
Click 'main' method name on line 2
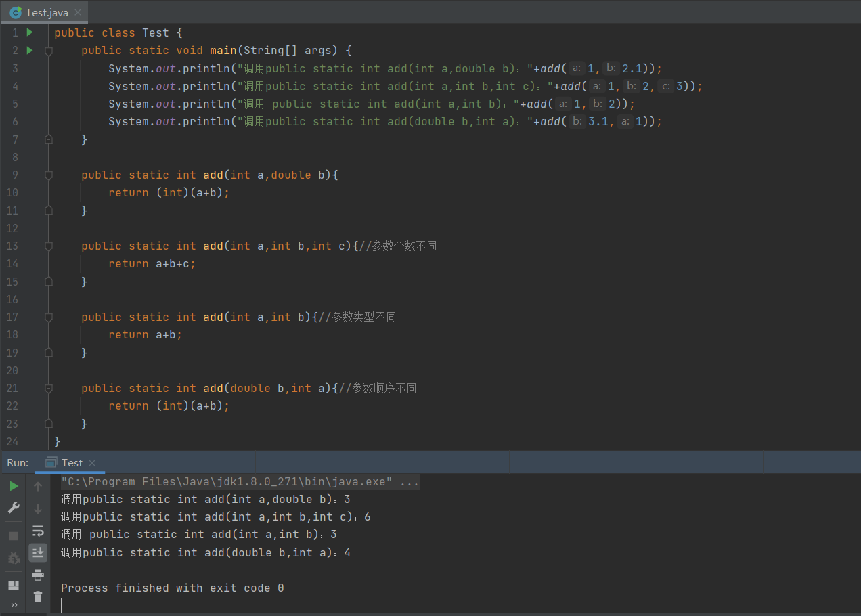223,51
